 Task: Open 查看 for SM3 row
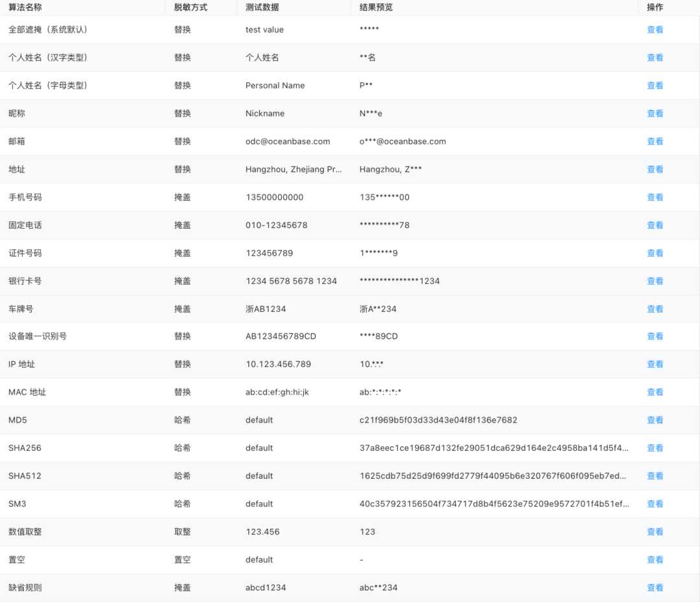point(655,504)
